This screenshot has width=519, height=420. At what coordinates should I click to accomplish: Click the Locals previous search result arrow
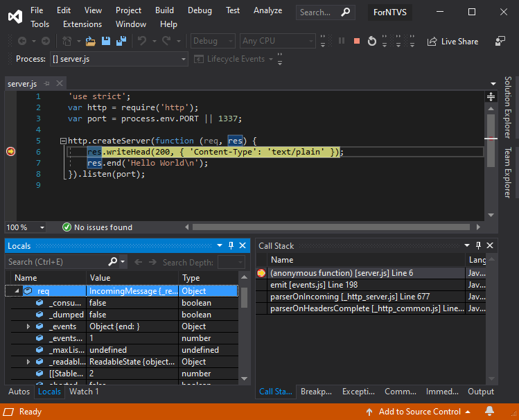(139, 262)
